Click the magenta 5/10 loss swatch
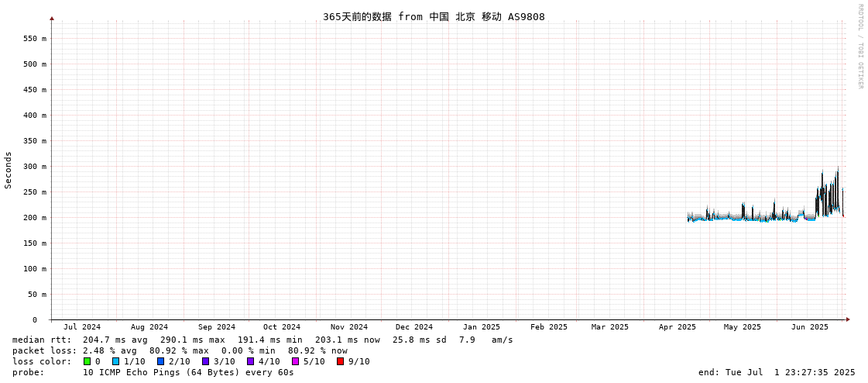Screen dimensions: 868x383 tap(295, 361)
